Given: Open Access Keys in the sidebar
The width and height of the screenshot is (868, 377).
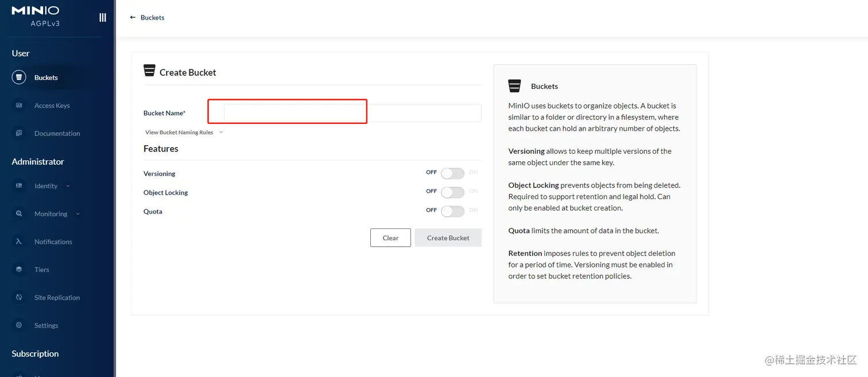Looking at the screenshot, I should (52, 106).
